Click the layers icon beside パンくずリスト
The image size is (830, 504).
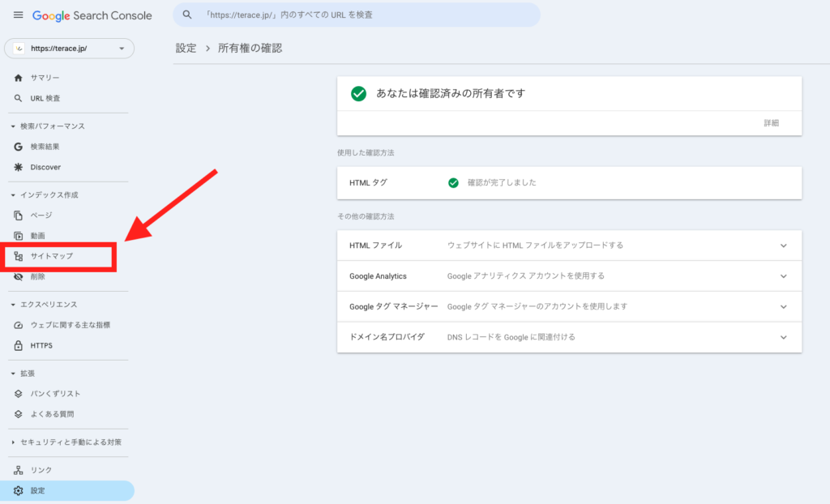[x=19, y=394]
